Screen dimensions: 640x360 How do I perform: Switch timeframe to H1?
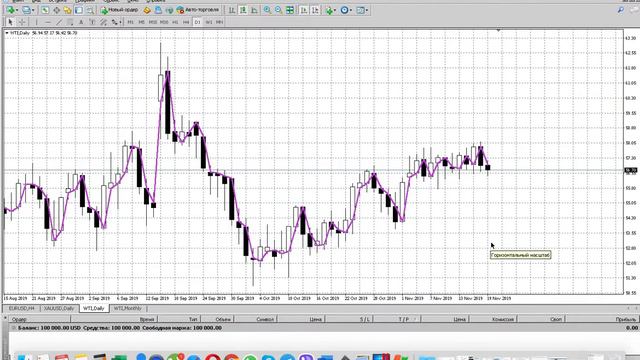coord(175,22)
